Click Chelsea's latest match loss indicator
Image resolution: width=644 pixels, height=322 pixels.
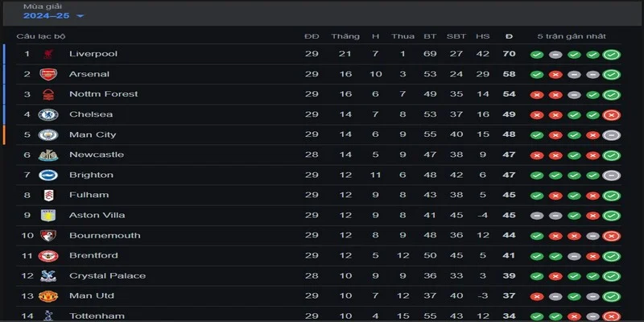point(612,115)
